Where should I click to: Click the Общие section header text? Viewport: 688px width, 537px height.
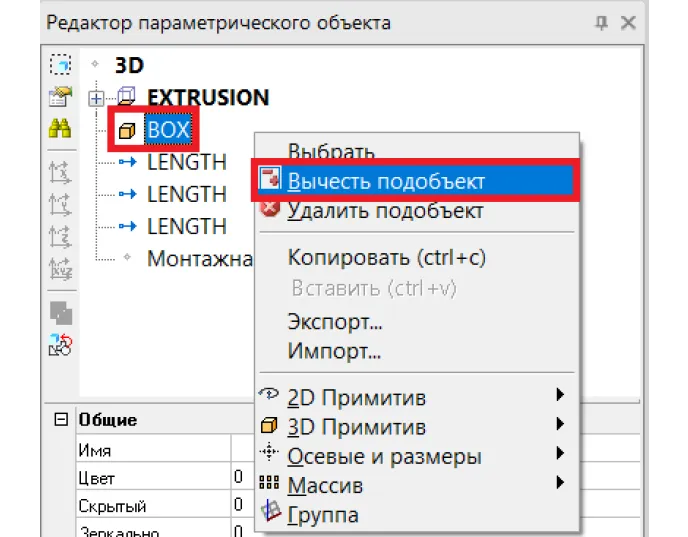[108, 420]
